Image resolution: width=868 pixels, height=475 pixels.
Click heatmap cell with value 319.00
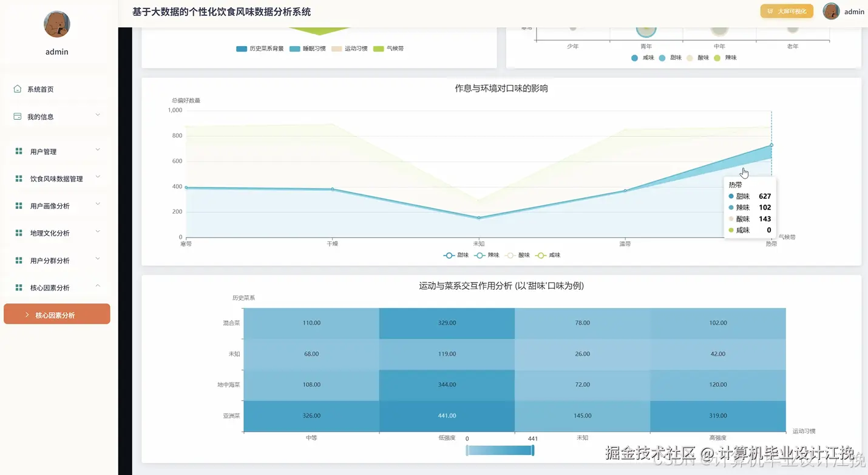point(718,416)
